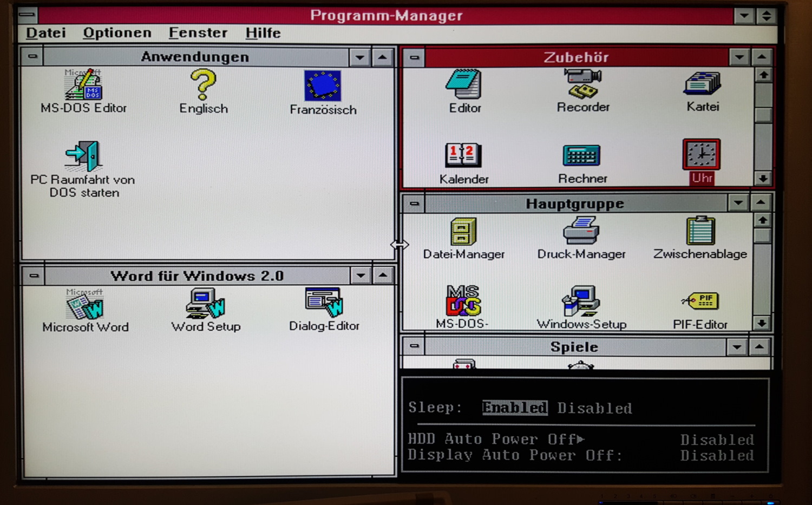Screen dimensions: 812x505
Task: Select Disabled for Sleep option
Action: click(594, 408)
